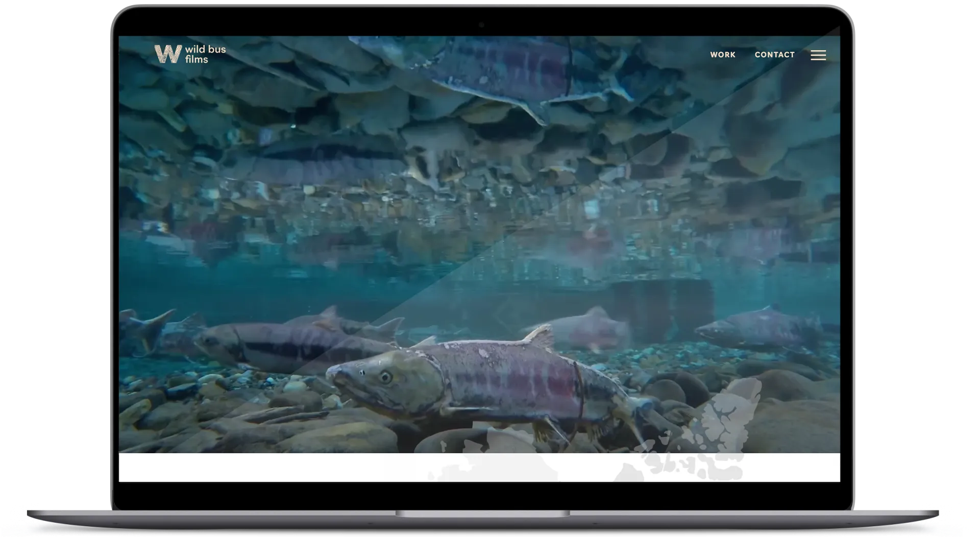Click the dorsal fin of foreground salmon
Image resolution: width=980 pixels, height=538 pixels.
pos(540,337)
